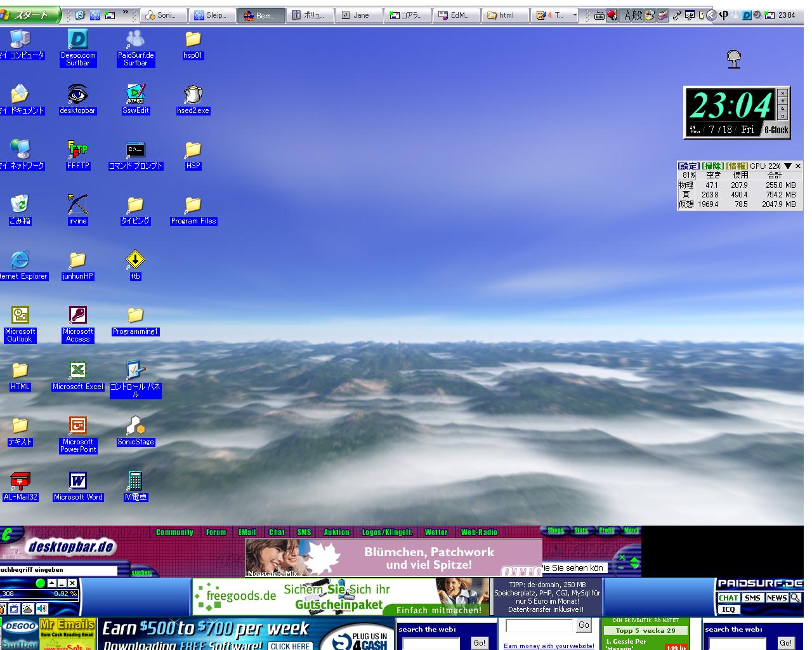Open hsed2.exe desktop icon
The height and width of the screenshot is (650, 812).
[x=193, y=99]
